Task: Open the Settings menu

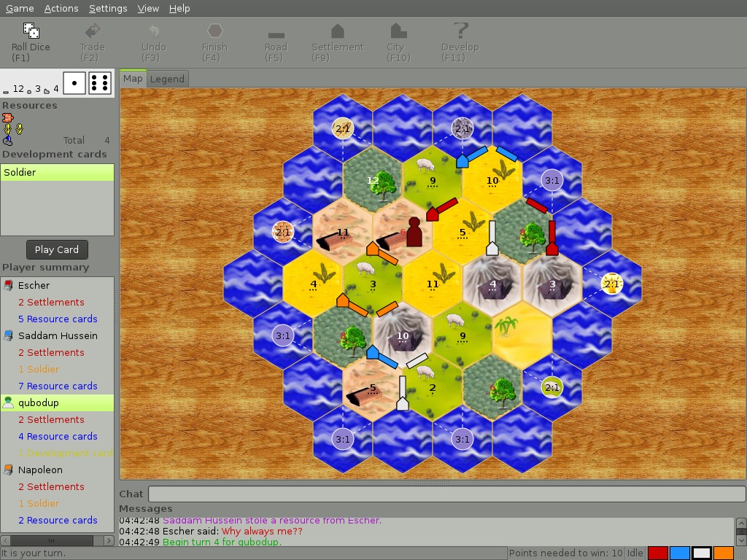Action: click(x=108, y=8)
